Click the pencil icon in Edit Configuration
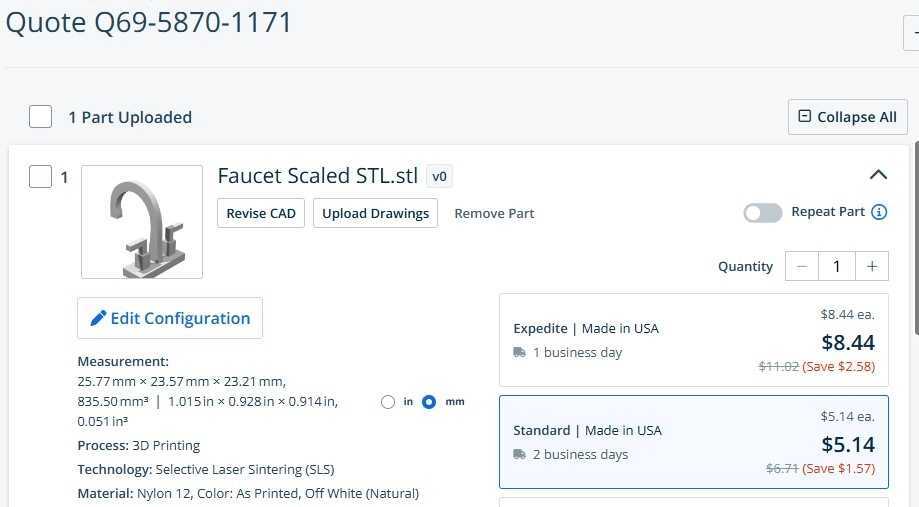The image size is (919, 507). (98, 318)
